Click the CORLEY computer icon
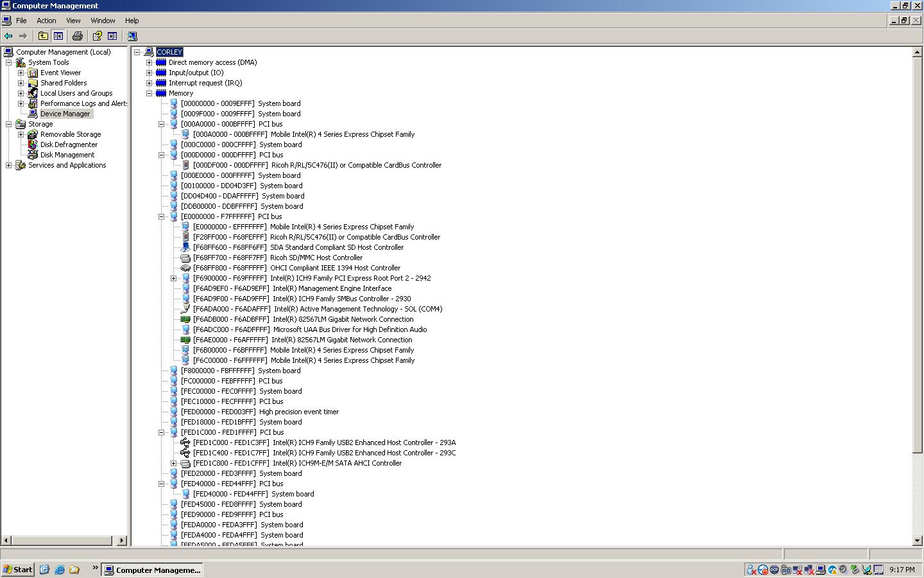The image size is (924, 578). 149,52
